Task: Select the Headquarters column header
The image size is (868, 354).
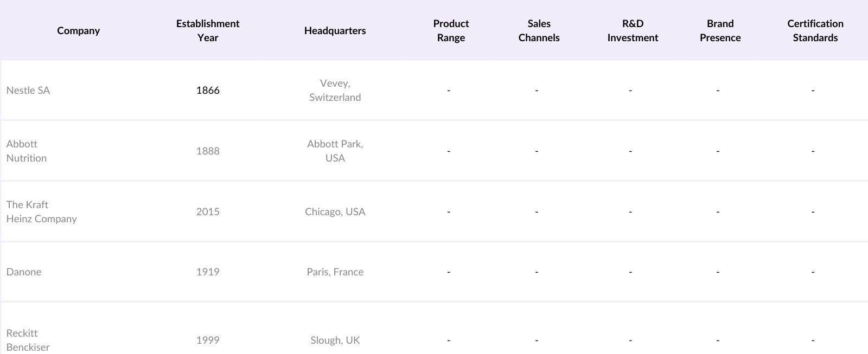Action: point(335,30)
